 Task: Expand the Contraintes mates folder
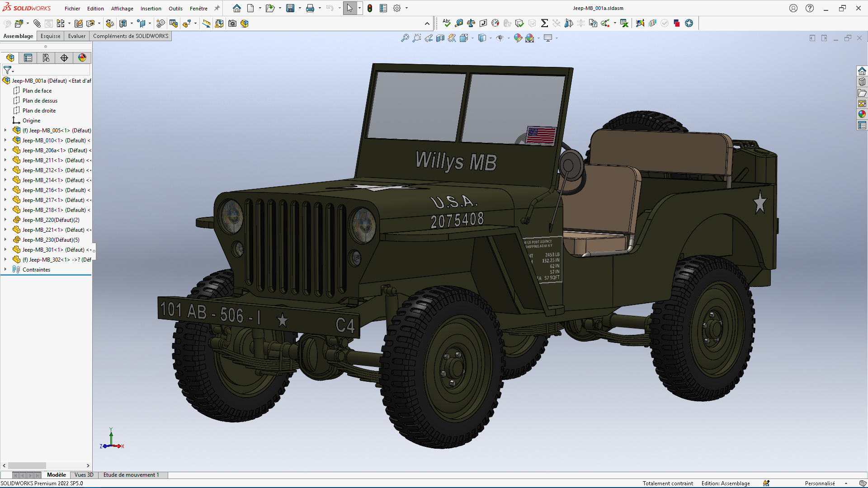point(5,269)
